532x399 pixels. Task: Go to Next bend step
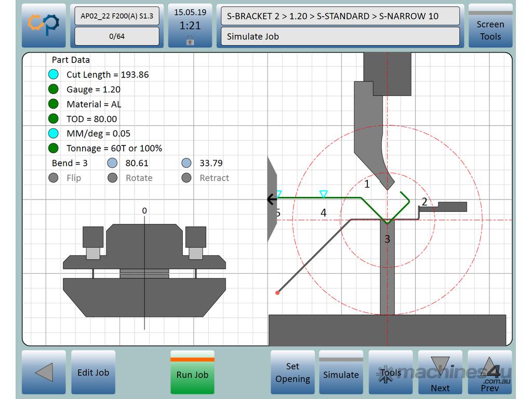click(x=440, y=372)
